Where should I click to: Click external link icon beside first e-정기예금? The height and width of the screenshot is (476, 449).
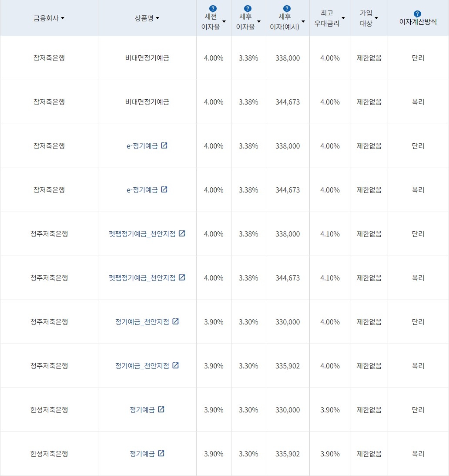pos(164,145)
